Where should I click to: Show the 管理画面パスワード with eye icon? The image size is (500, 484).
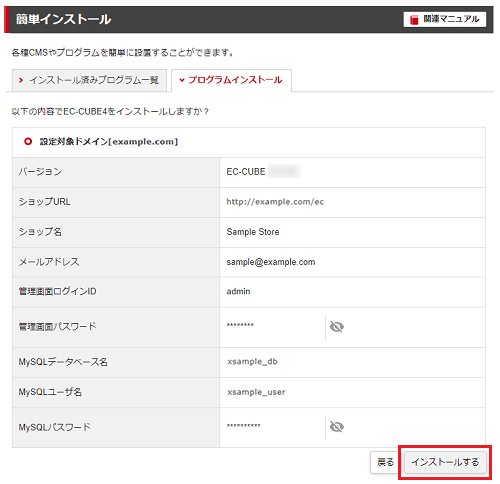pos(337,327)
